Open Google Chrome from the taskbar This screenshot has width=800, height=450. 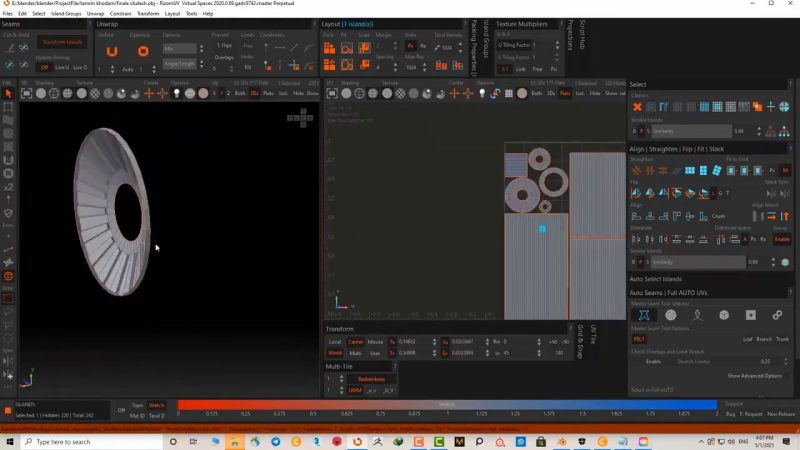coord(296,441)
